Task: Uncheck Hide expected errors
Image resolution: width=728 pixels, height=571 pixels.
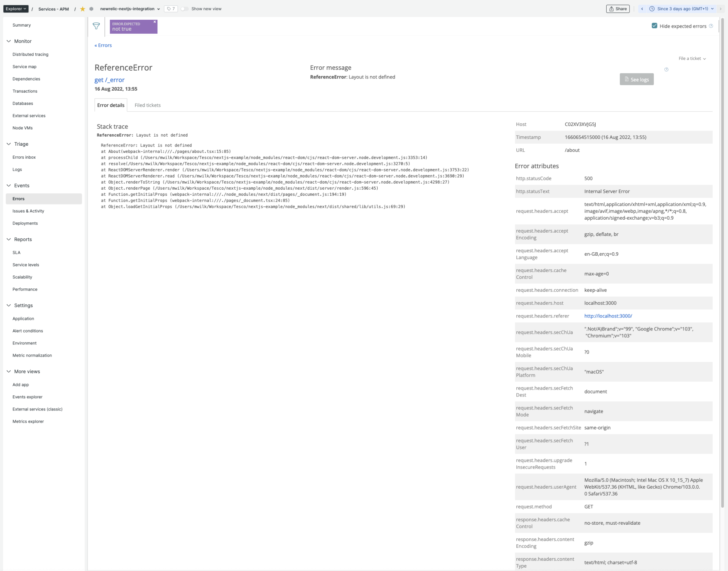Action: 654,25
